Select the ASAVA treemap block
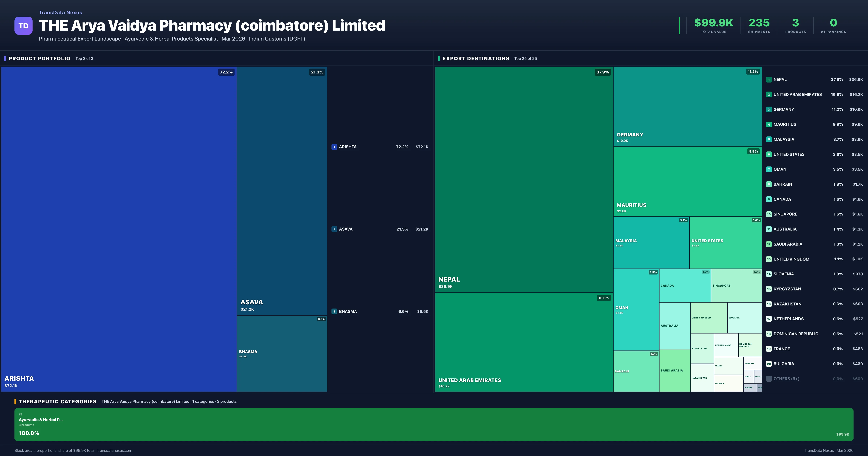The height and width of the screenshot is (456, 868). (x=282, y=191)
